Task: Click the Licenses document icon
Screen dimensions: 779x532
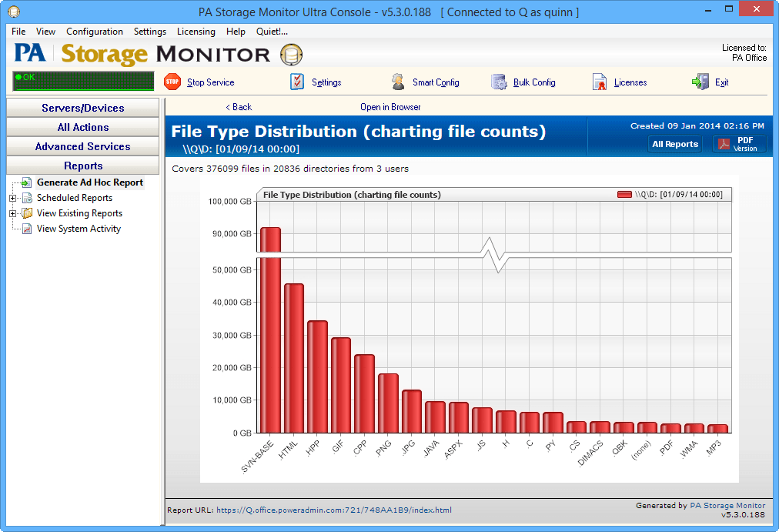Action: tap(600, 82)
